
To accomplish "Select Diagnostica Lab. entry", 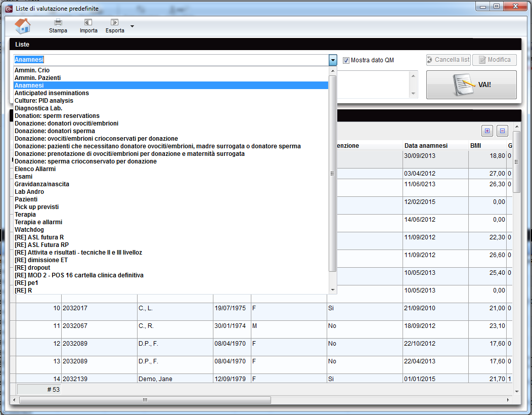I will (170, 108).
